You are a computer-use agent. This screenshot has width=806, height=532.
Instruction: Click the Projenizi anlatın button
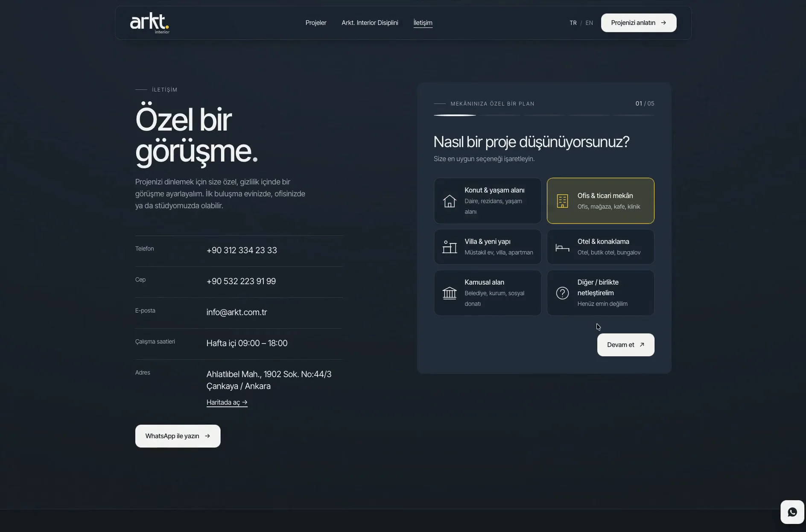(x=639, y=23)
